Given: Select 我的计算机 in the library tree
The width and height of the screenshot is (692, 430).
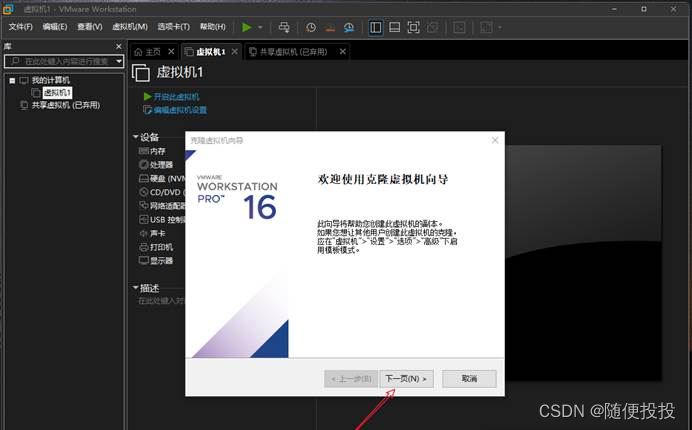Looking at the screenshot, I should 50,80.
